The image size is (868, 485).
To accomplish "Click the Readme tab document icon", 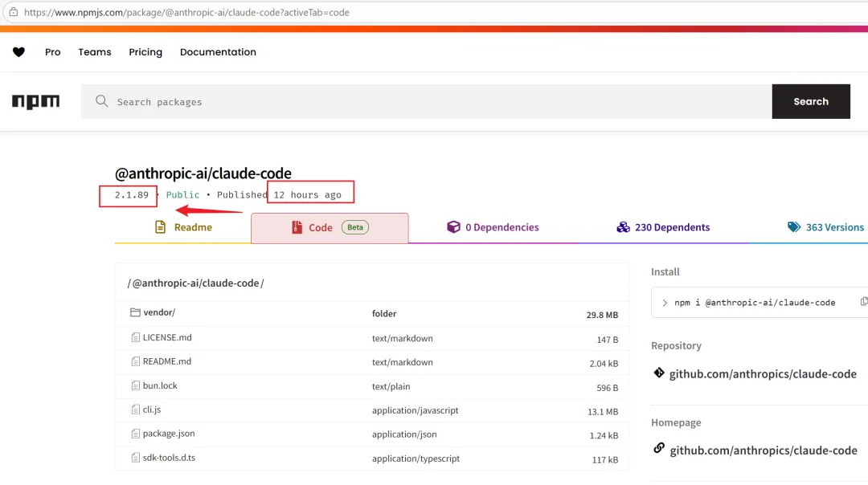I will [160, 226].
